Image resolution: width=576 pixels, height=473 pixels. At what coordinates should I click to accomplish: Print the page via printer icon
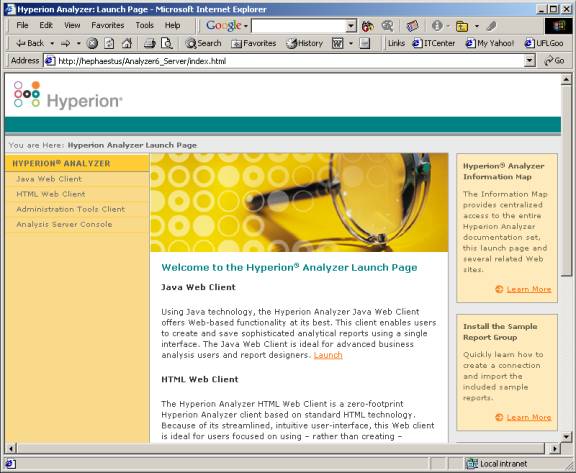click(x=150, y=43)
